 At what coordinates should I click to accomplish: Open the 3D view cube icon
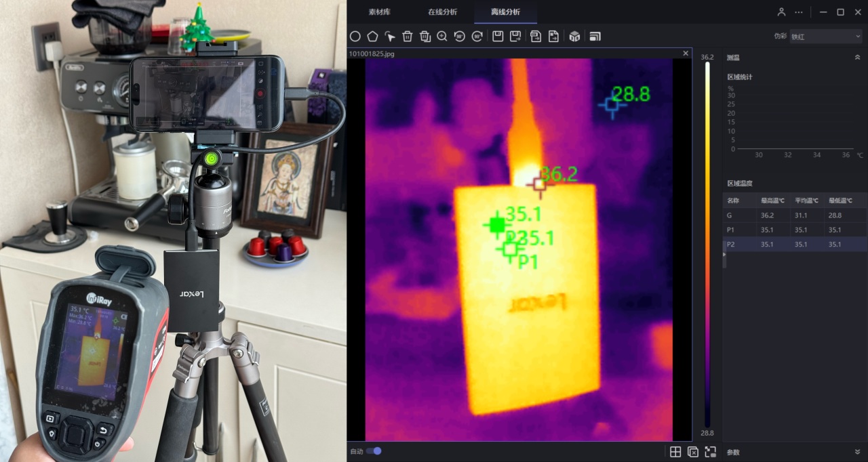(x=574, y=37)
